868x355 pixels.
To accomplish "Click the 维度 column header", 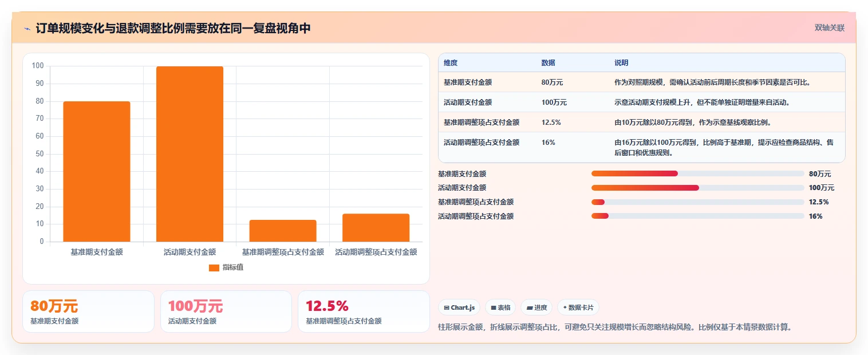I will [451, 63].
